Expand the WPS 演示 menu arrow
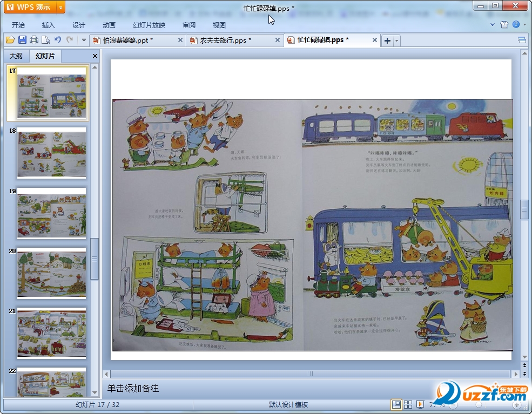This screenshot has width=532, height=414. point(60,7)
